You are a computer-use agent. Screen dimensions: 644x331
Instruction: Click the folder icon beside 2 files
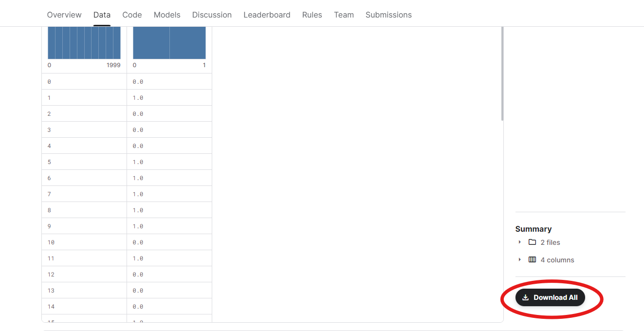[x=532, y=242]
